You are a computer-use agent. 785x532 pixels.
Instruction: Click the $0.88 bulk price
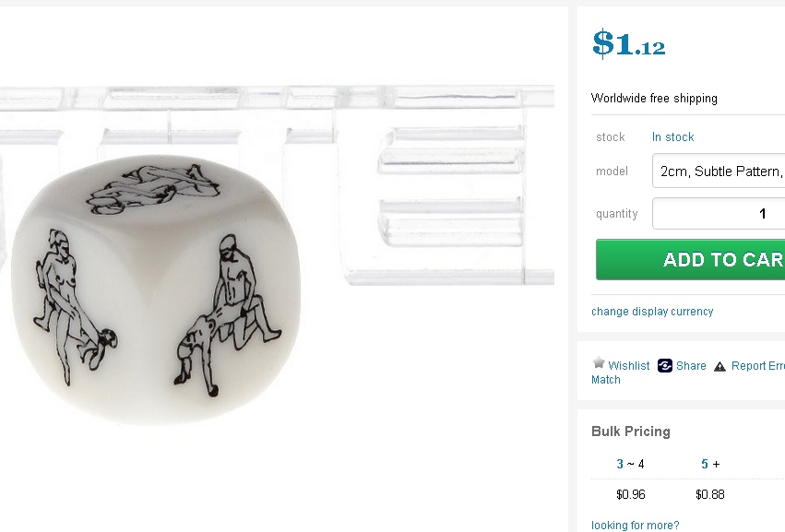click(710, 494)
